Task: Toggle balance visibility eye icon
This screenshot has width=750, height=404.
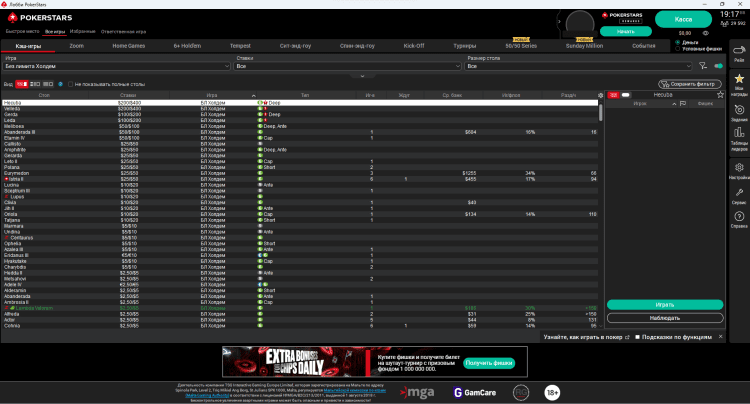Action: [706, 33]
